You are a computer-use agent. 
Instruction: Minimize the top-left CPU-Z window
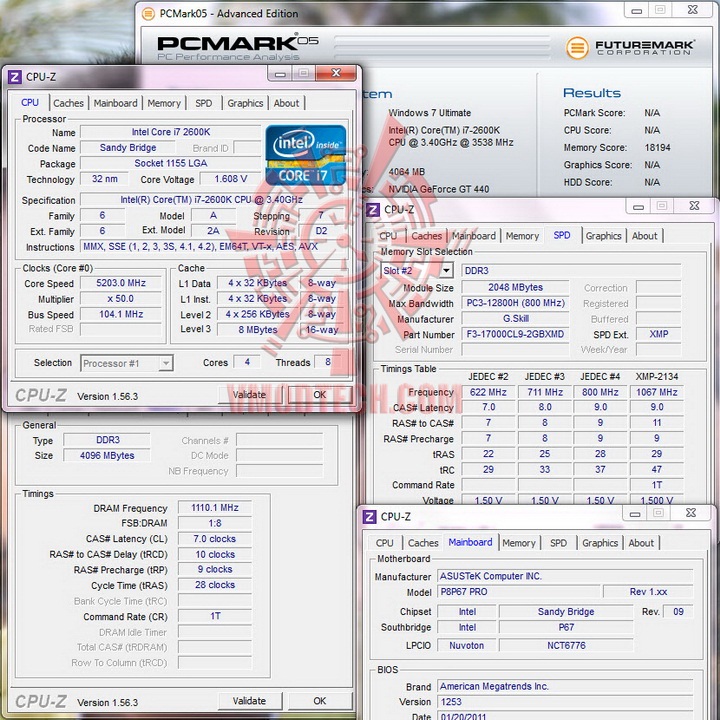click(280, 73)
